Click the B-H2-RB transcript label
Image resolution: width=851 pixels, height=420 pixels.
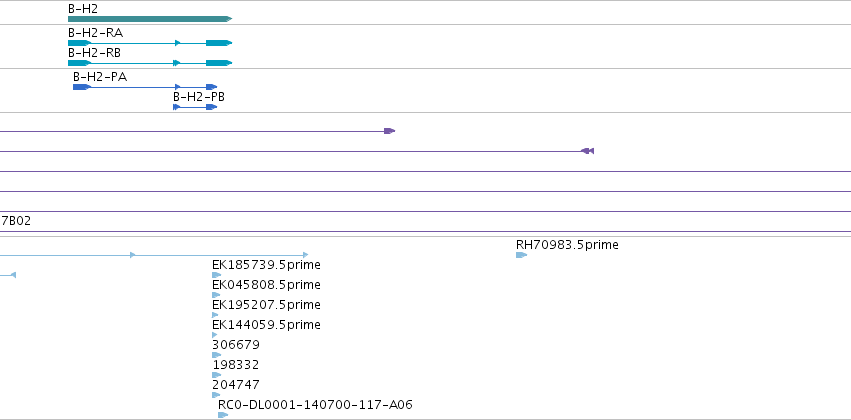94,53
